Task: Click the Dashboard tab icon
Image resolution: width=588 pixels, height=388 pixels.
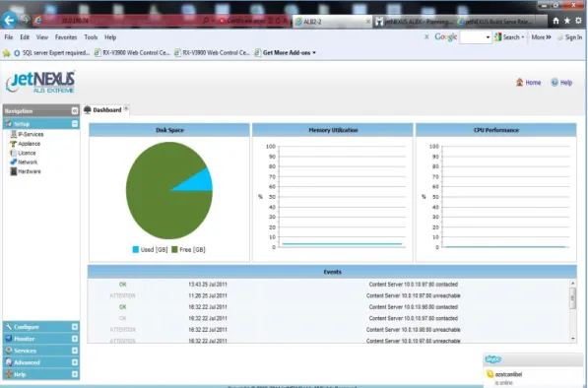Action: (x=88, y=110)
